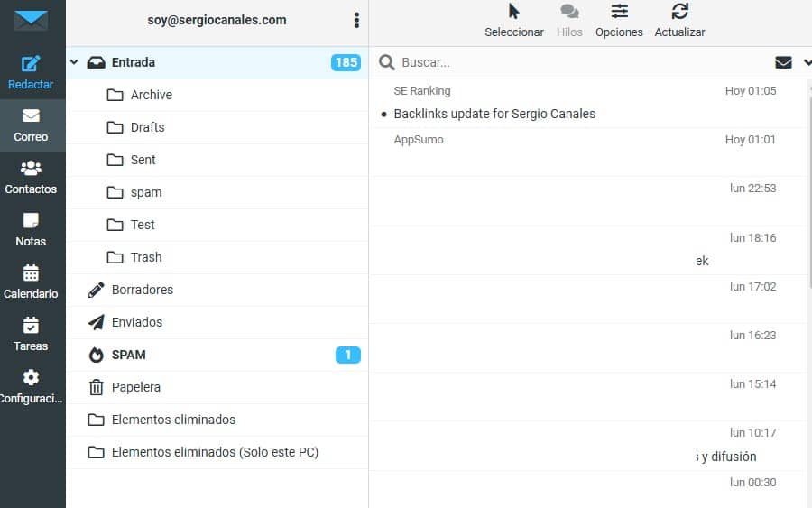Open Configuración settings gear
This screenshot has height=508, width=812.
click(x=31, y=387)
